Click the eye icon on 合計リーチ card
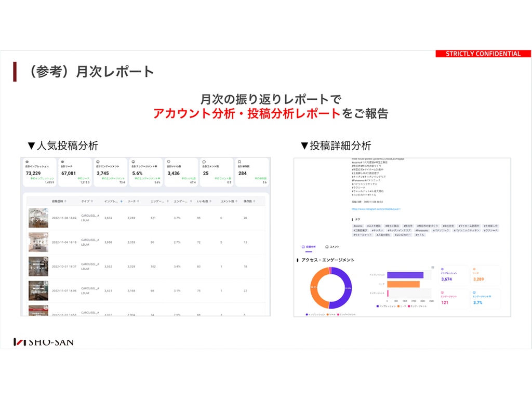Screen dimensions: 532x399 click(62, 162)
